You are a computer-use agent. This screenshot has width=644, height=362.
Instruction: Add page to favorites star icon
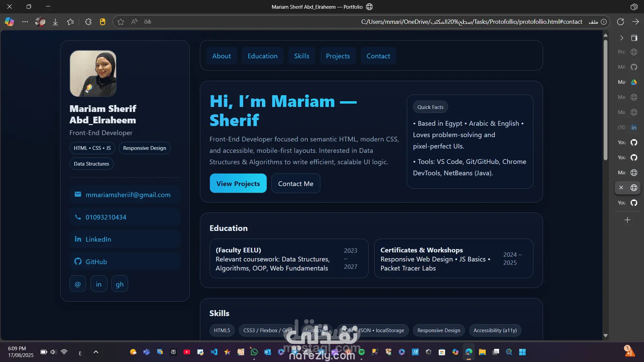pyautogui.click(x=121, y=22)
